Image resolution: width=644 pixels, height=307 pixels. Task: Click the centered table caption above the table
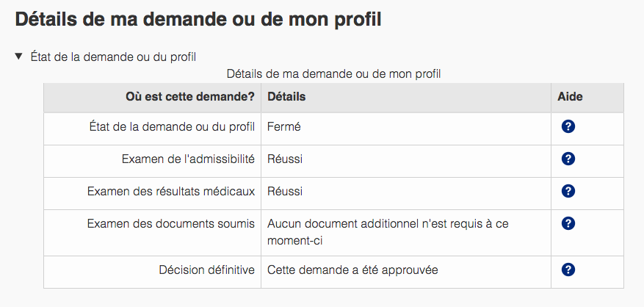pyautogui.click(x=333, y=73)
